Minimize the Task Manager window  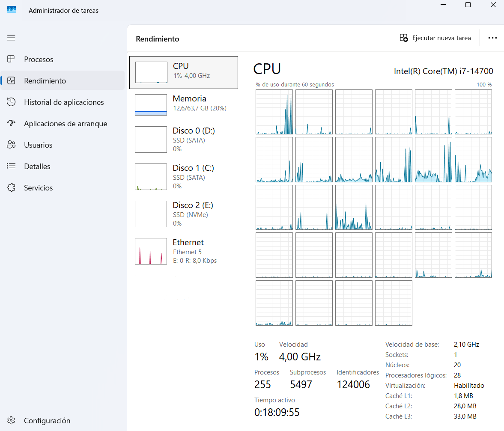coord(443,5)
